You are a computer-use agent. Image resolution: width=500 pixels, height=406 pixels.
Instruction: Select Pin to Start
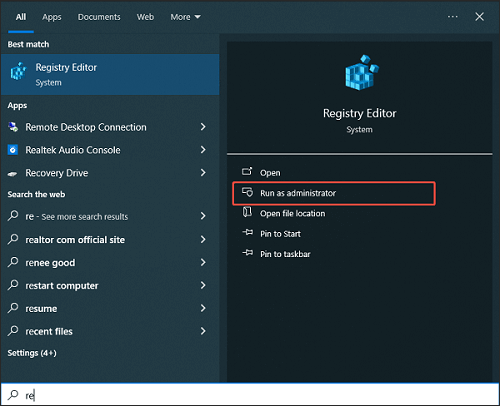[280, 234]
